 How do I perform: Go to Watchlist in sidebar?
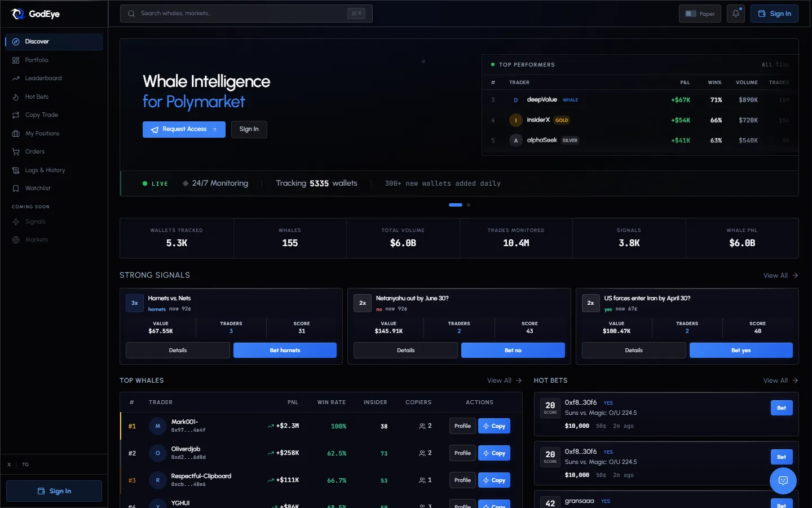(38, 189)
